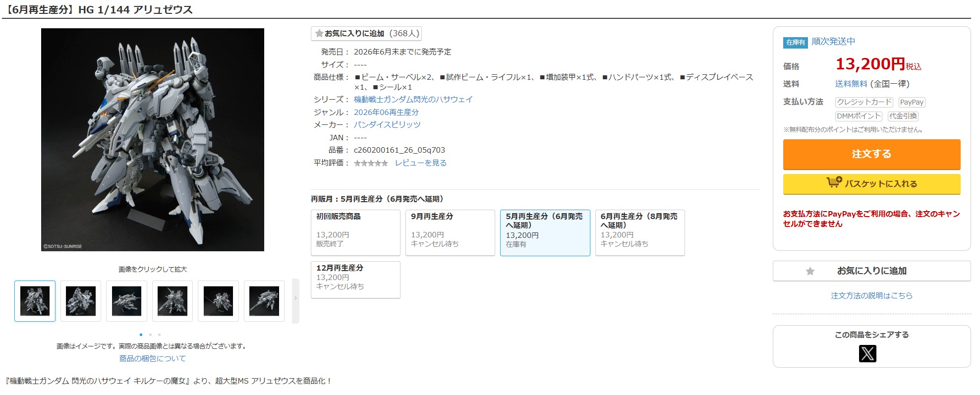Click the red PayPay cancellation warning text
Screen dimensions: 980x395
pos(871,219)
